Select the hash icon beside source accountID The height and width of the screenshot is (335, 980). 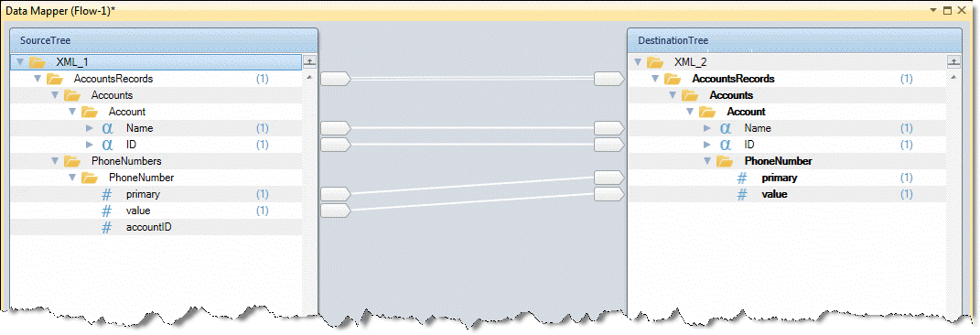click(x=107, y=228)
